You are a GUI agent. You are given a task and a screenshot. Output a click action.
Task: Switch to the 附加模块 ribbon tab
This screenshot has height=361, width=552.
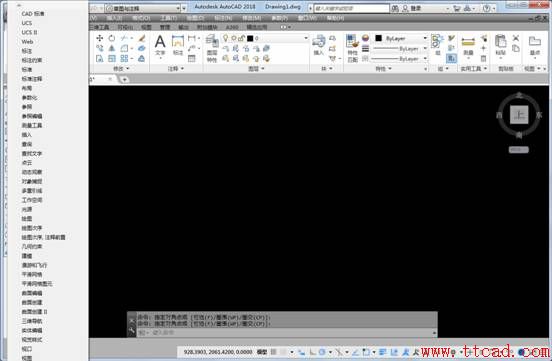(x=207, y=27)
